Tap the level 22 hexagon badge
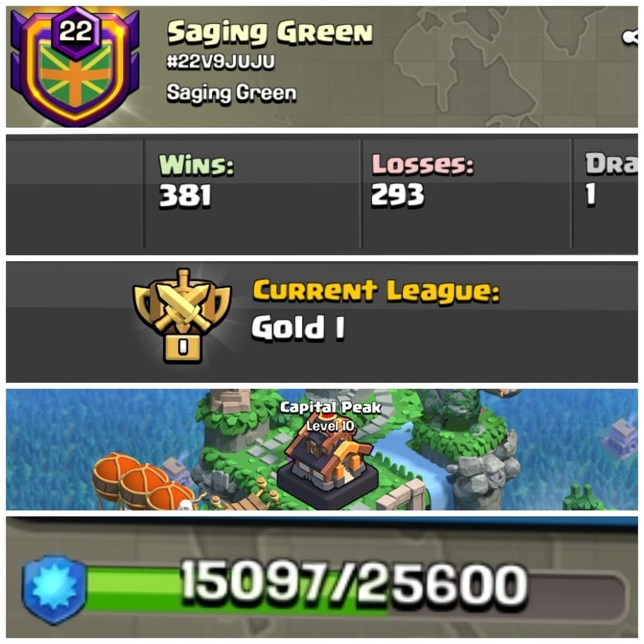The width and height of the screenshot is (644, 644). click(75, 32)
